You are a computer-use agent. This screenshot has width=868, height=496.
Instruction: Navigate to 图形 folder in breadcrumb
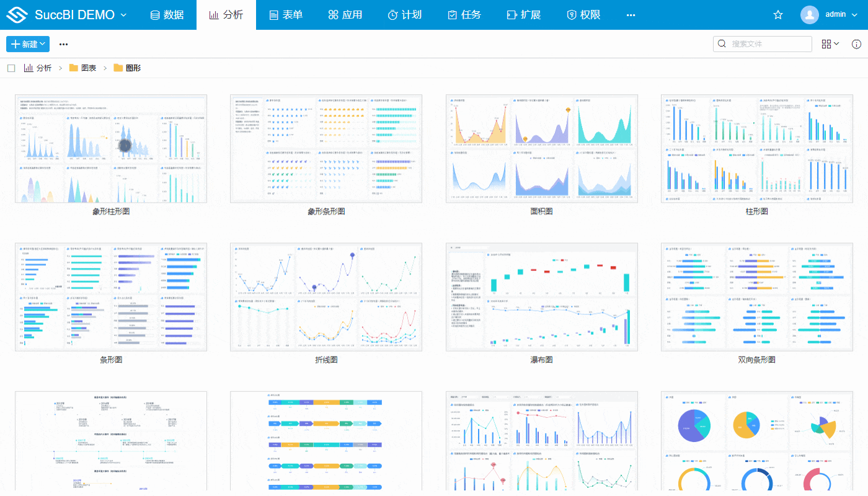133,68
